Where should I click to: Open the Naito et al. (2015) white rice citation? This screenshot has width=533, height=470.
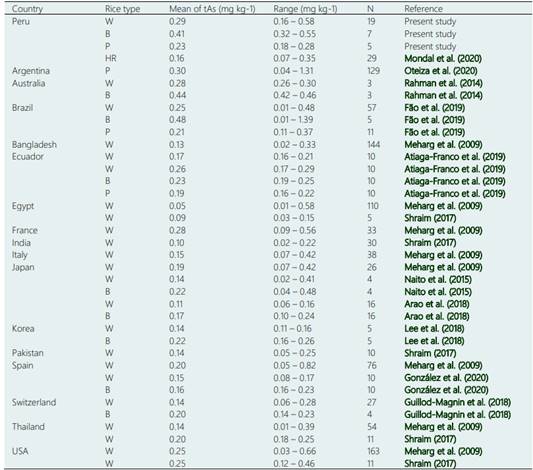438,279
